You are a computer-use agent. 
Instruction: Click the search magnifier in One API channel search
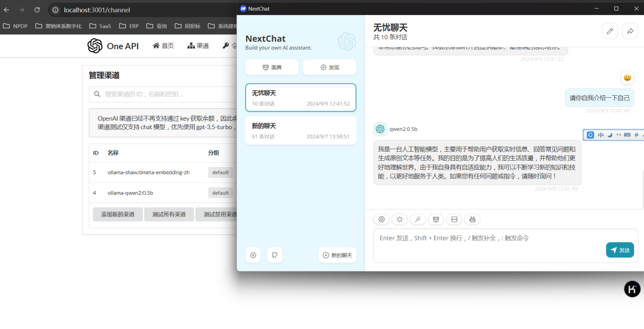(97, 94)
